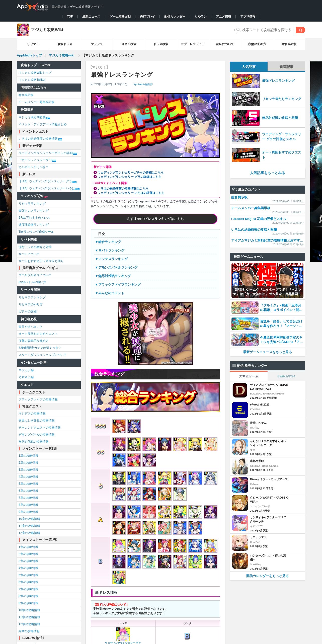Open いろはの結婚前夜の攻略情報はこちら link
322x644 pixels.
123,189
